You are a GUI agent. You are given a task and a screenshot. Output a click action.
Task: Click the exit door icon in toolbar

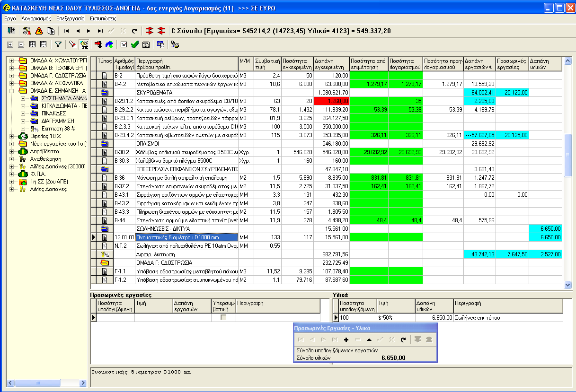pos(10,31)
